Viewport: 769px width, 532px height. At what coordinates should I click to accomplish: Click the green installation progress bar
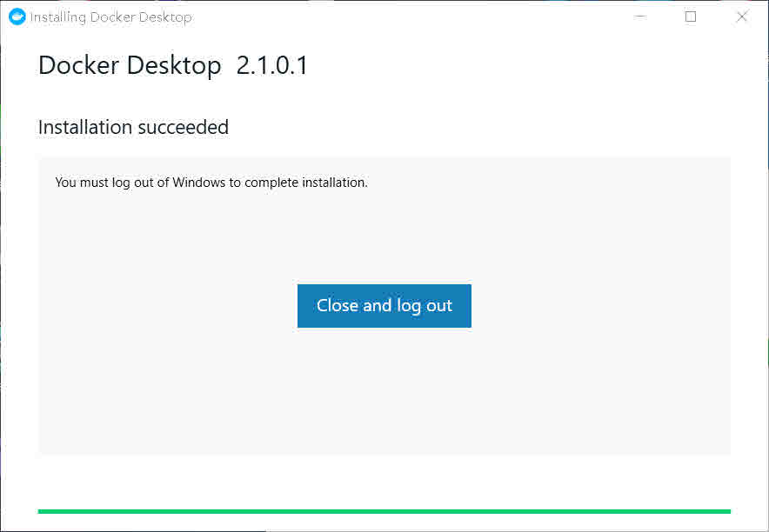(384, 511)
